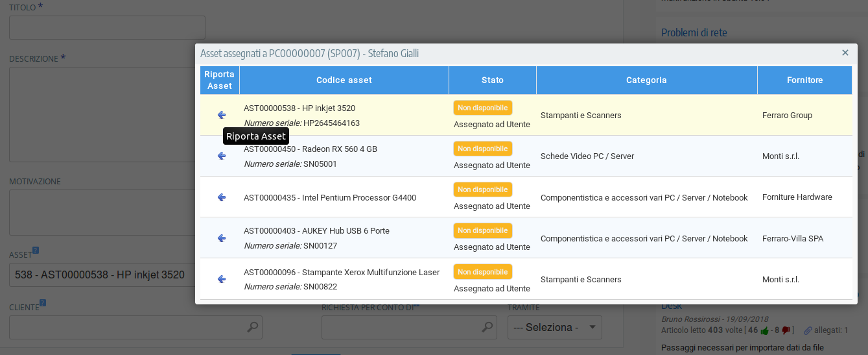Click Non disponibile badge for HP inkjet 3520

pos(483,108)
